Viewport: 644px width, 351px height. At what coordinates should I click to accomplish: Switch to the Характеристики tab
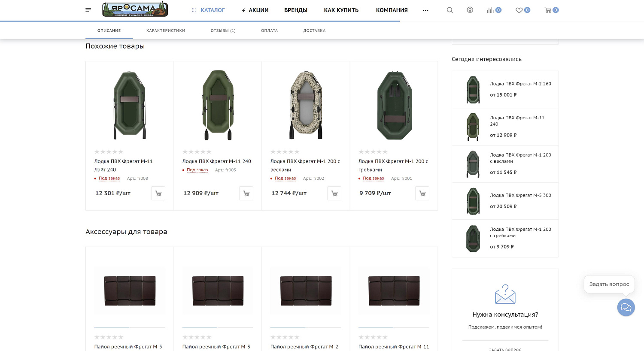tap(166, 30)
